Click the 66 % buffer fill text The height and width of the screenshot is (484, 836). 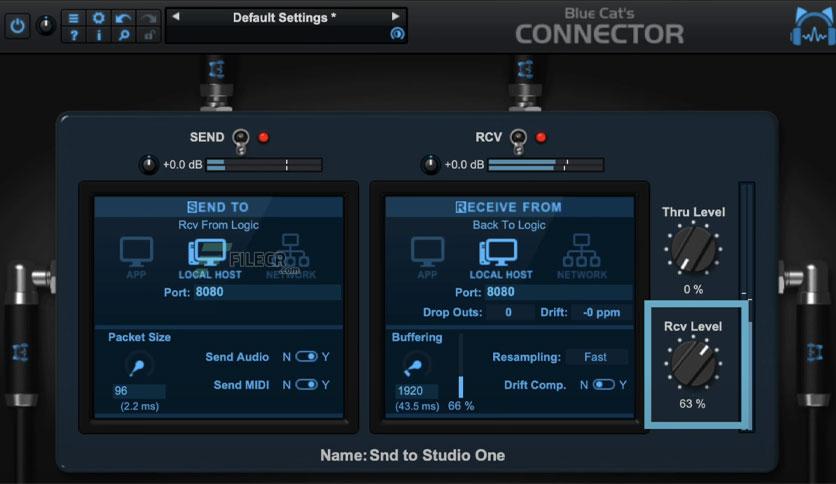click(x=461, y=406)
